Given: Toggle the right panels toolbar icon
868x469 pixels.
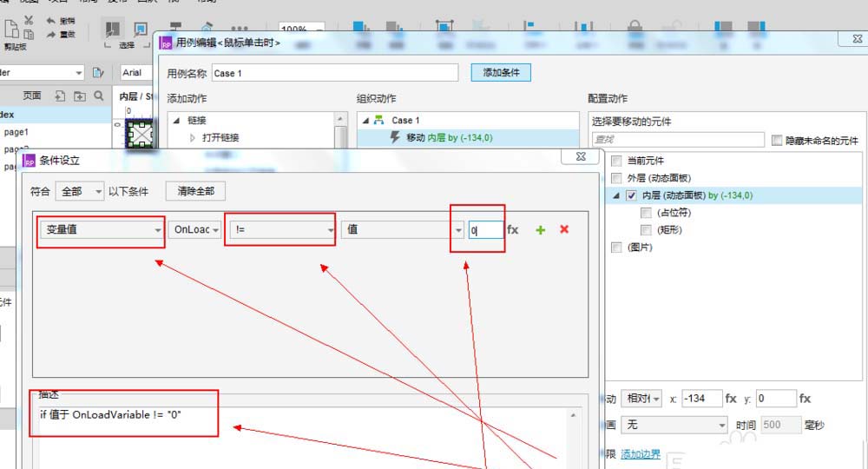Looking at the screenshot, I should click(756, 27).
